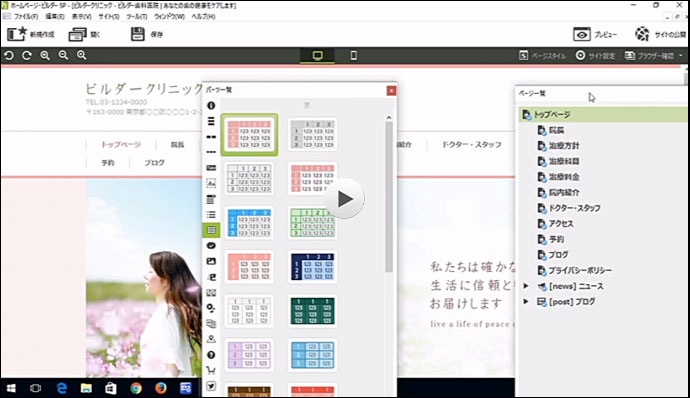Select the question mark parts category icon
This screenshot has height=398, width=690.
(x=211, y=355)
